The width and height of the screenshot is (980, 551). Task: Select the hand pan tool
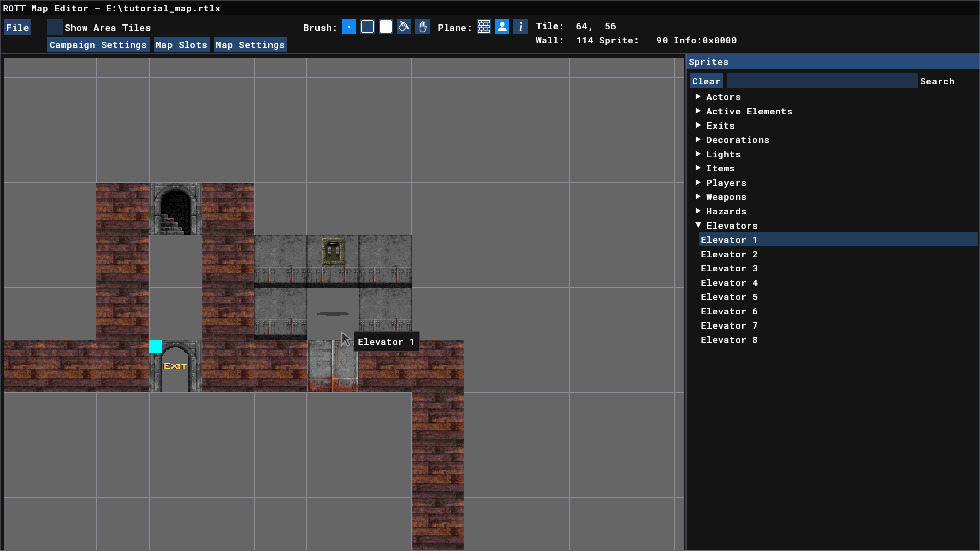tap(423, 27)
